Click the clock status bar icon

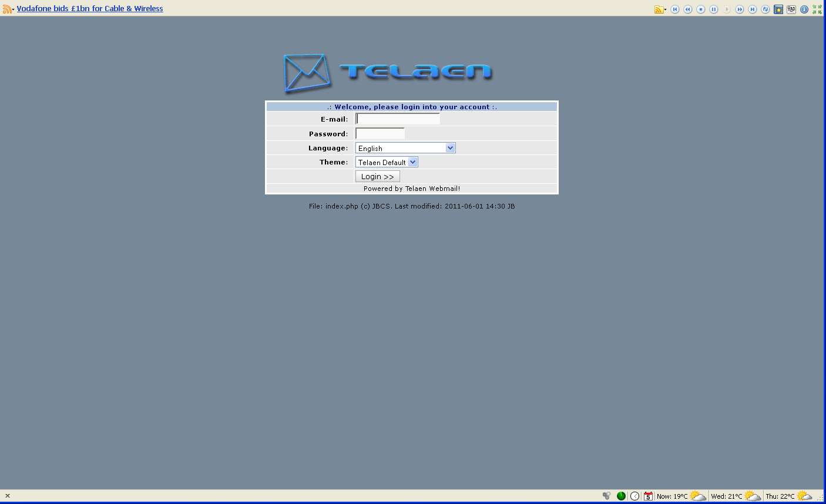click(635, 496)
